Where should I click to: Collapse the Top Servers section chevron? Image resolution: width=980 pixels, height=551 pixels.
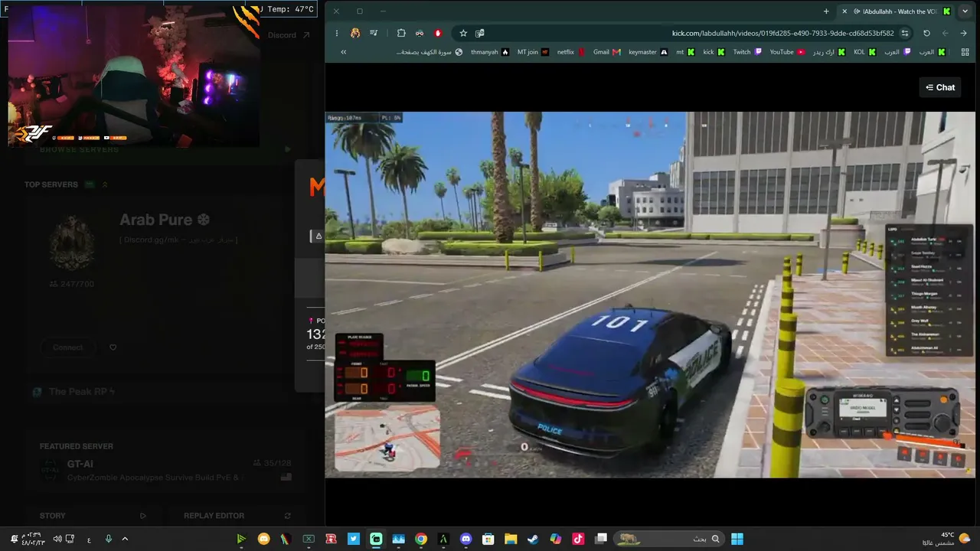point(105,184)
